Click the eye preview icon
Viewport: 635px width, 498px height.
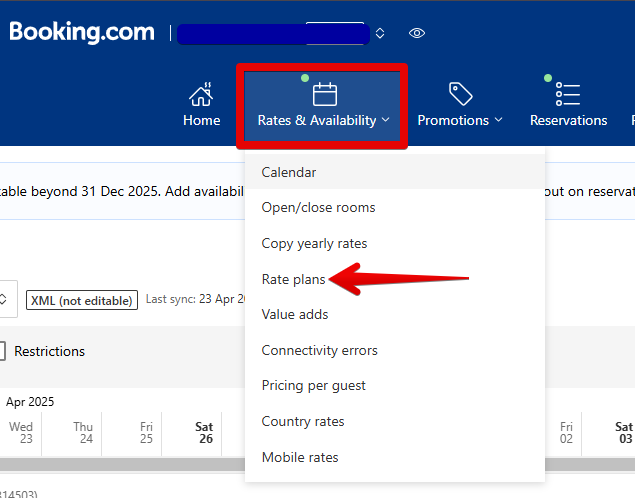[x=417, y=33]
